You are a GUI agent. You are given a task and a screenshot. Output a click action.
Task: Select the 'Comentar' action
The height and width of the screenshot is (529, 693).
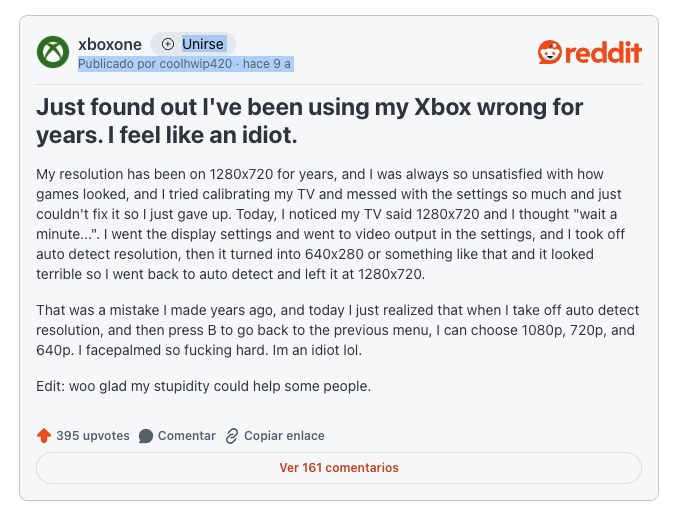coord(186,436)
